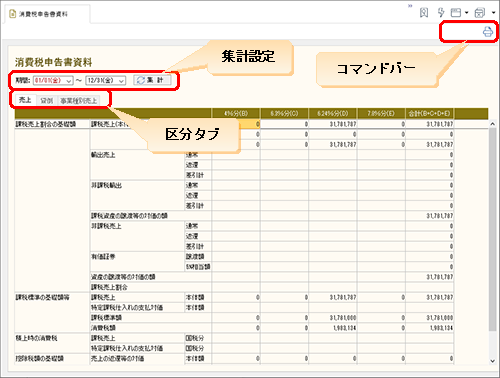Viewport: 500px width, 378px height.
Task: Open the search document icon in top toolbar
Action: [424, 13]
